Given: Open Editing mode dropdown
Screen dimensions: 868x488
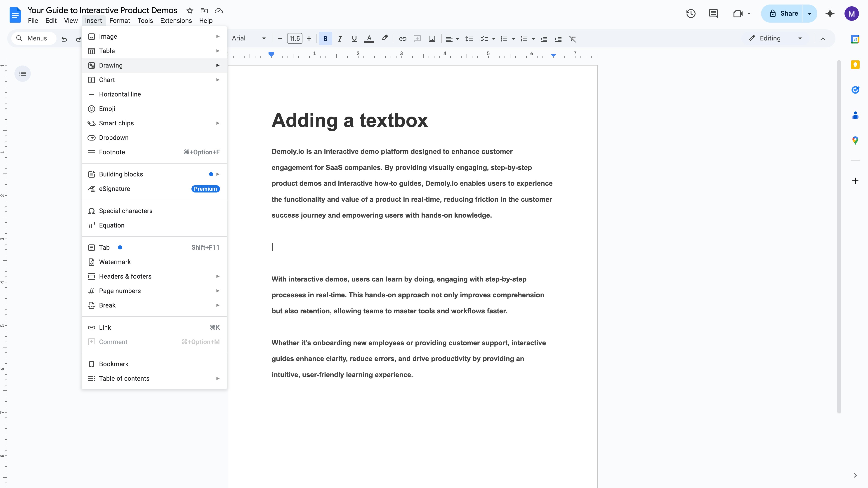Looking at the screenshot, I should coord(775,38).
